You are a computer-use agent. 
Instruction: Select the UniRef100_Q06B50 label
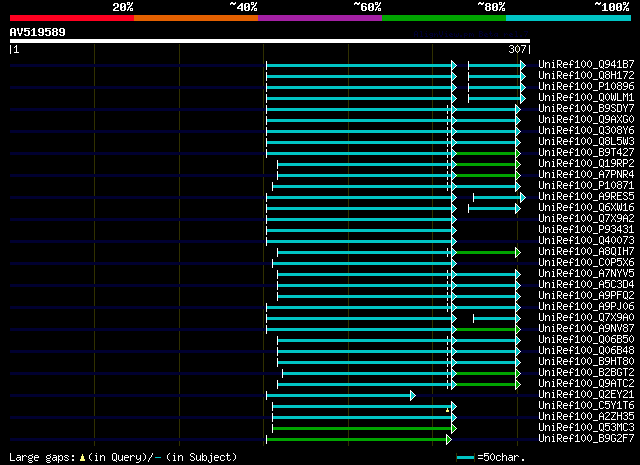coord(586,340)
